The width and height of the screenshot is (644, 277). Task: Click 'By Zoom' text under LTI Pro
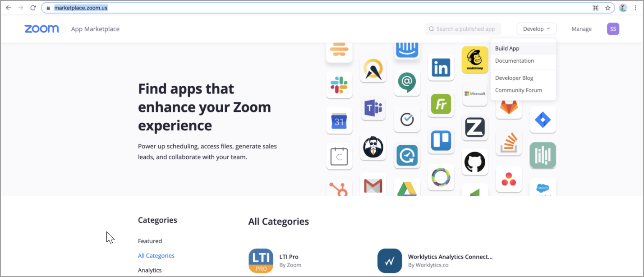[x=290, y=265]
